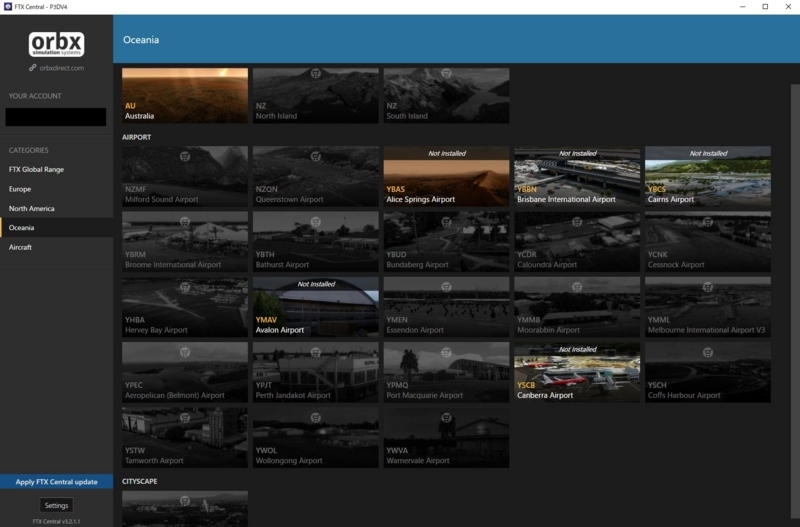Open the orbxdirect.com link

coord(62,67)
